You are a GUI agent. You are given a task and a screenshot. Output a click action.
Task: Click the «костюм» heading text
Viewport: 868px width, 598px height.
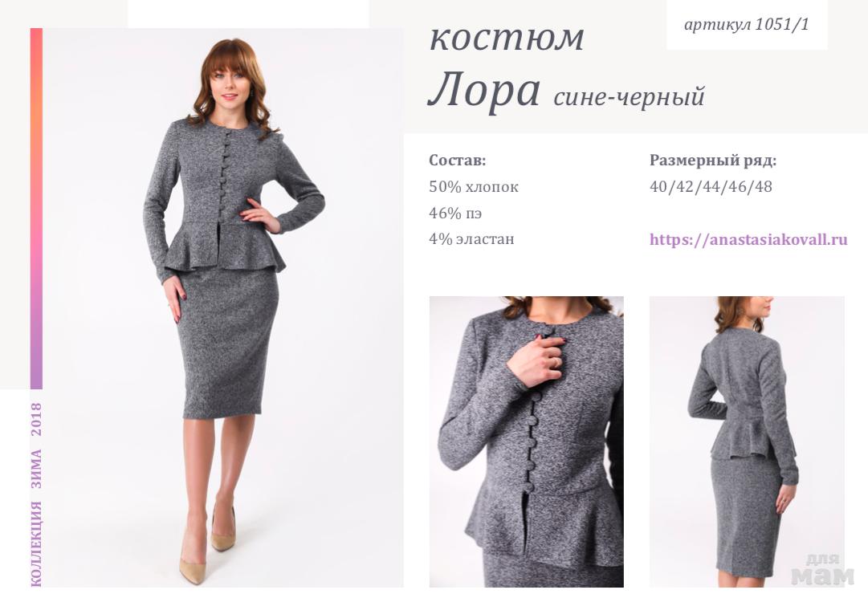click(x=507, y=37)
